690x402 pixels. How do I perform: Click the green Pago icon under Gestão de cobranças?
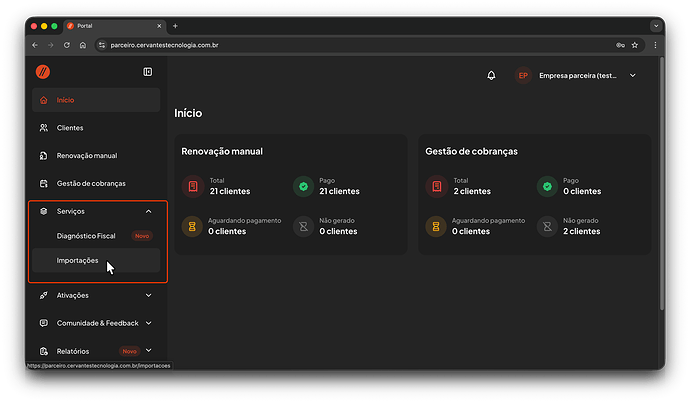(x=546, y=186)
